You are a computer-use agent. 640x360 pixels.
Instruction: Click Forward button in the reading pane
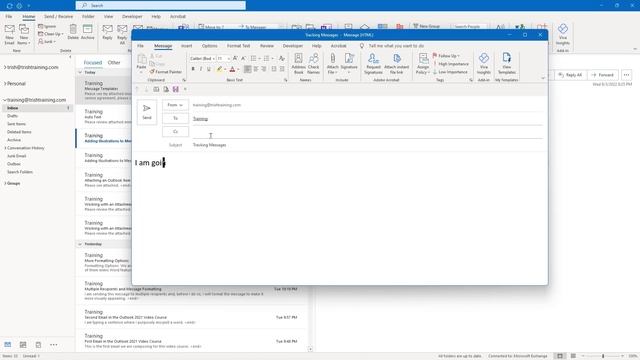(x=603, y=75)
